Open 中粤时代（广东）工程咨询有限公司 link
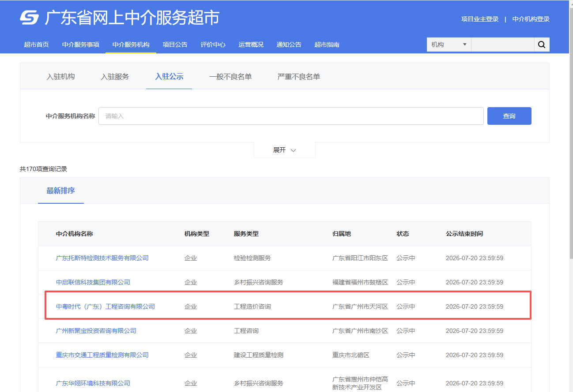 pos(106,306)
